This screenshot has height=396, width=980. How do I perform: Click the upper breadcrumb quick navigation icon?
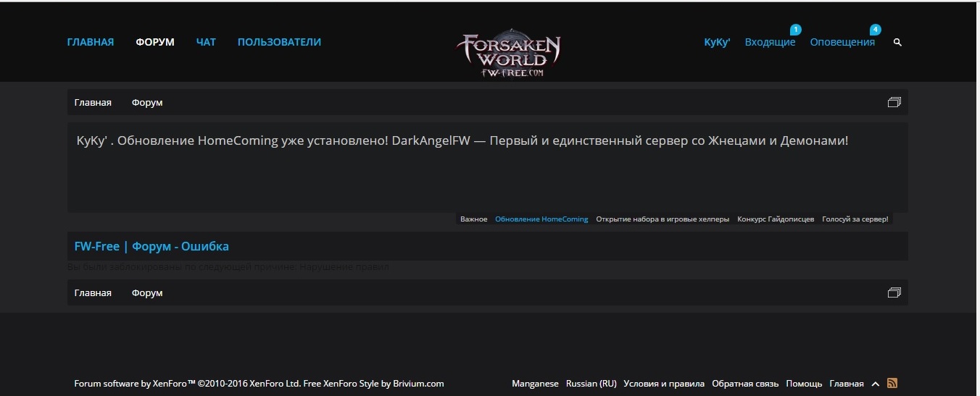coord(894,102)
